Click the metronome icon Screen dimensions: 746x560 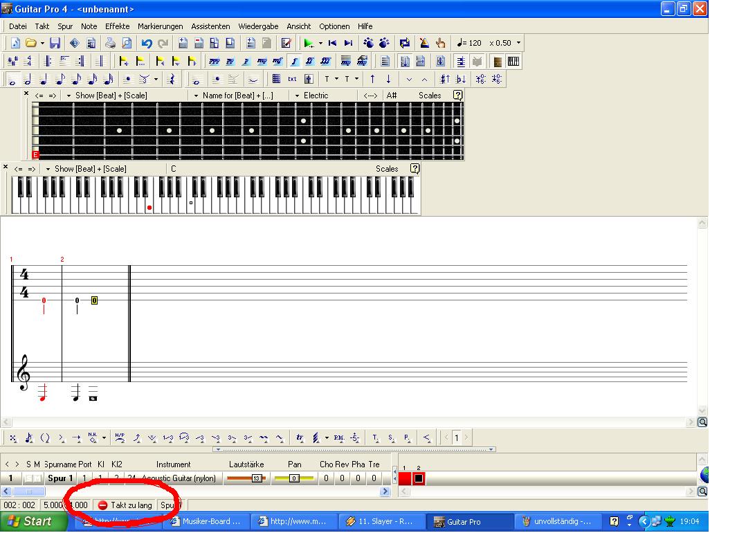pyautogui.click(x=424, y=44)
